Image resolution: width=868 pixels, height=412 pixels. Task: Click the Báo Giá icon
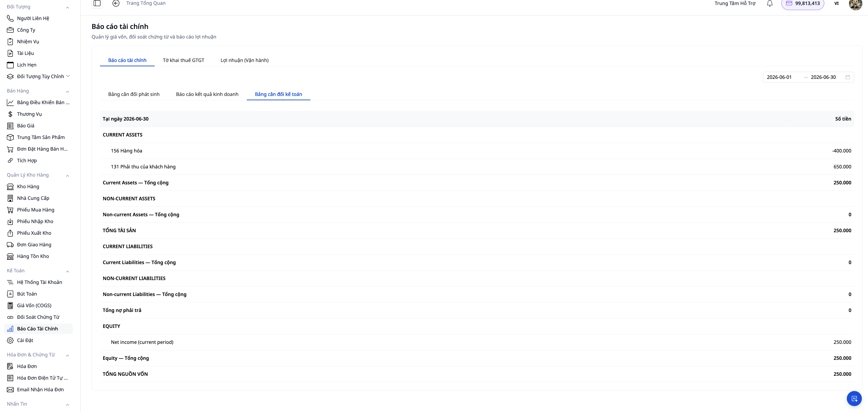coord(10,126)
